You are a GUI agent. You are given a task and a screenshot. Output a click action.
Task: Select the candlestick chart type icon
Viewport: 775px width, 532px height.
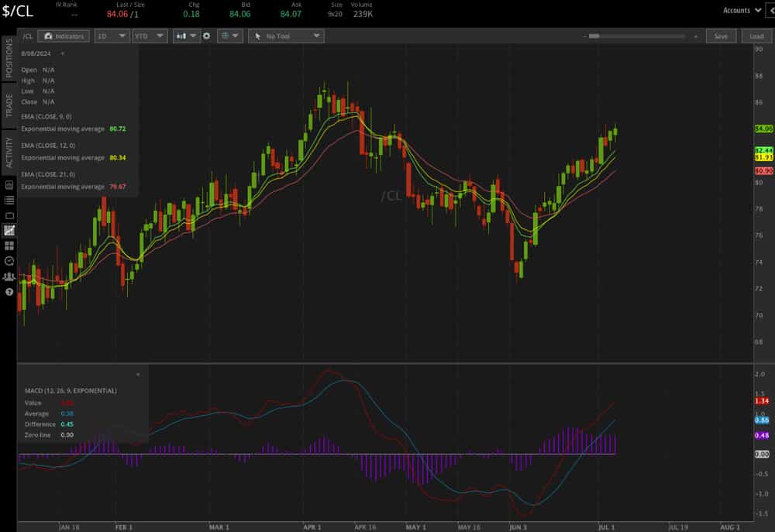181,36
